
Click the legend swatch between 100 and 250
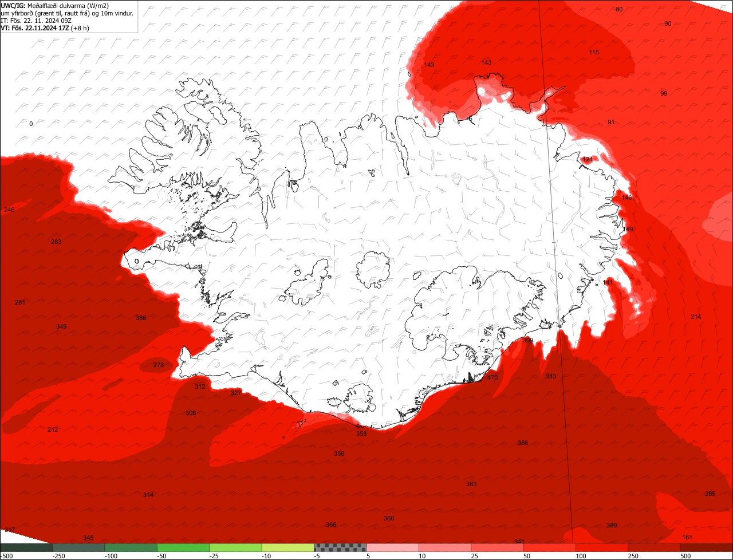pyautogui.click(x=602, y=547)
